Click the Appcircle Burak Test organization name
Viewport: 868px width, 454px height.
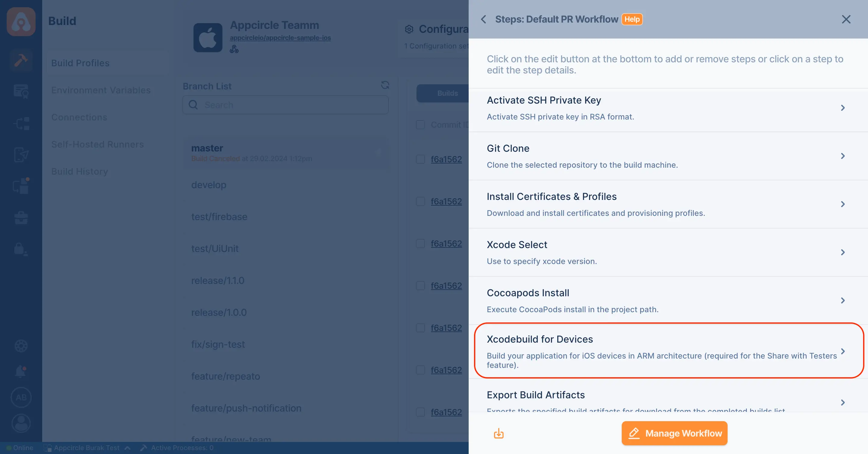pyautogui.click(x=86, y=448)
